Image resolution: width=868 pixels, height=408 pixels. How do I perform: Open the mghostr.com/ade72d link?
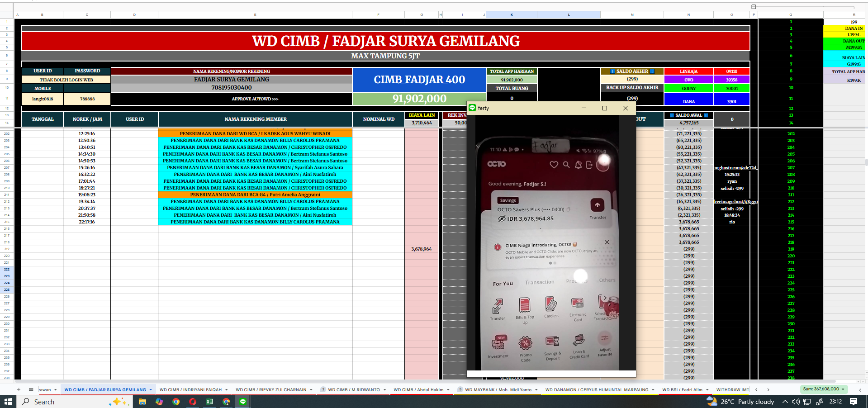pyautogui.click(x=735, y=168)
